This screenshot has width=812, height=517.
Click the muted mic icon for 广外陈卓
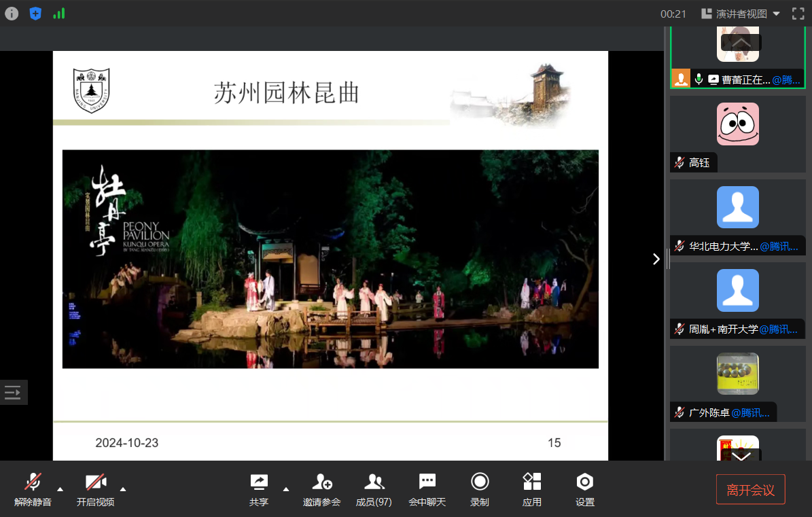679,412
